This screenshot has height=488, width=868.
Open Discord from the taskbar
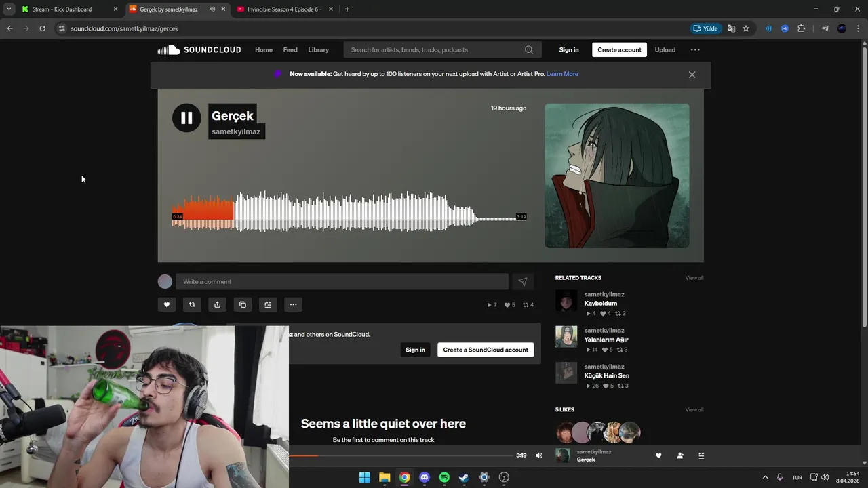point(425,477)
